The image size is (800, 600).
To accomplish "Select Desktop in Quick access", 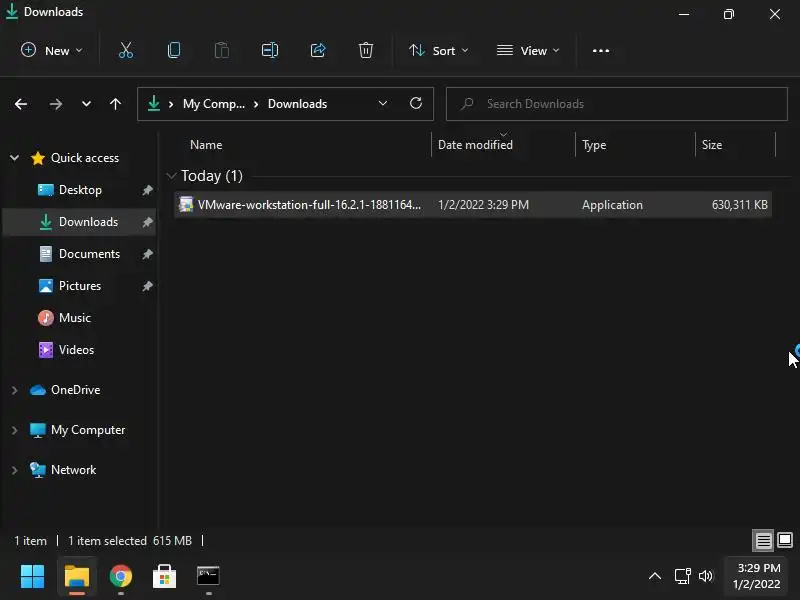I will 79,190.
